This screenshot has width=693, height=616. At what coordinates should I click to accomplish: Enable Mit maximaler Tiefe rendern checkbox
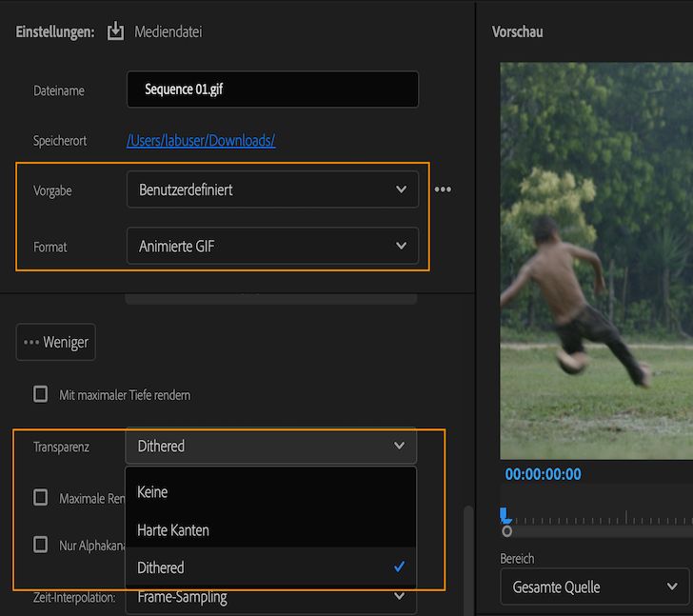pos(41,394)
